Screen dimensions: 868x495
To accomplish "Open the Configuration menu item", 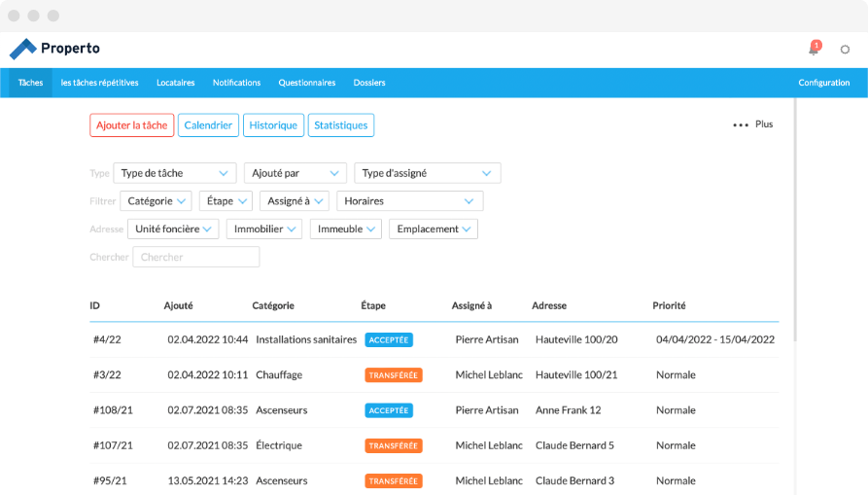I will pyautogui.click(x=823, y=83).
